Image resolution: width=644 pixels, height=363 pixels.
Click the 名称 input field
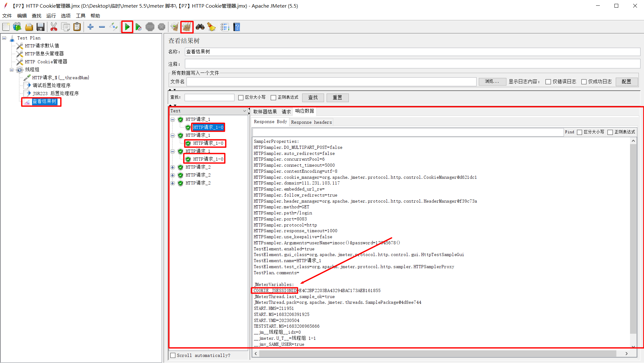coord(412,52)
